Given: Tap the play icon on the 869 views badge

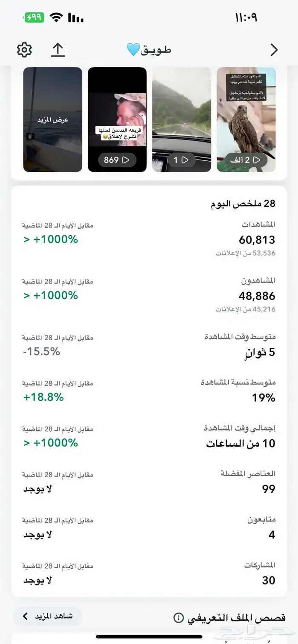Looking at the screenshot, I should coord(126,160).
